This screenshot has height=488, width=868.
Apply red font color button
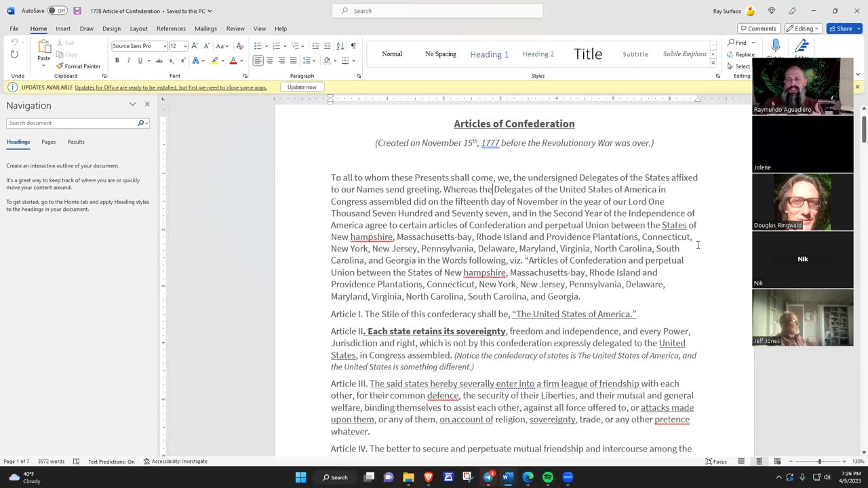pos(233,60)
